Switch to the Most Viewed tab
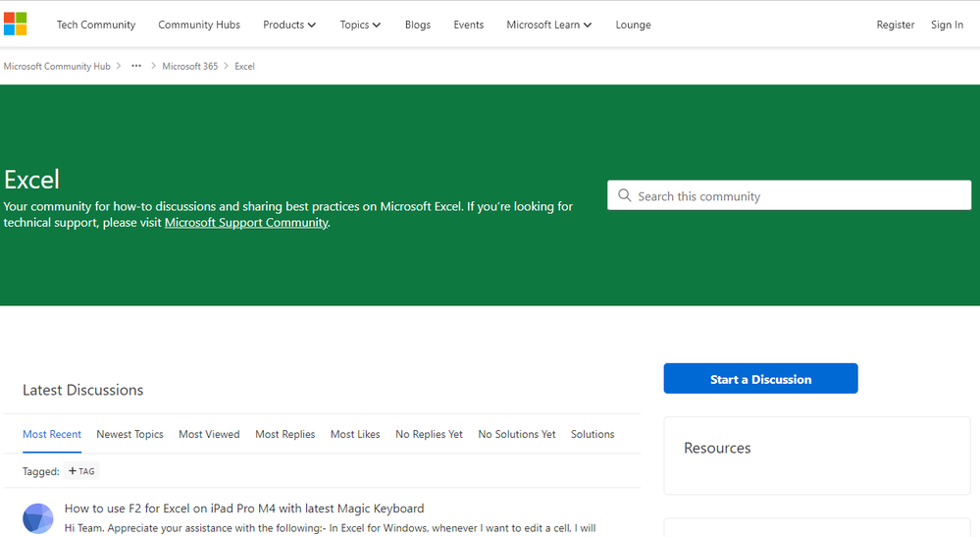 pyautogui.click(x=209, y=434)
